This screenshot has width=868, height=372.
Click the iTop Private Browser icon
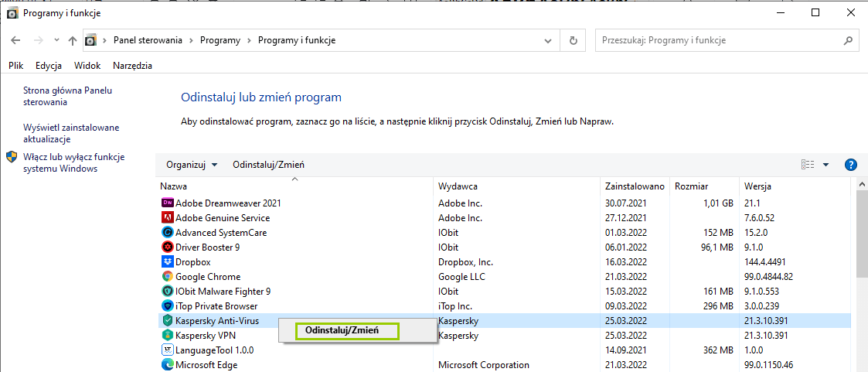coord(167,305)
